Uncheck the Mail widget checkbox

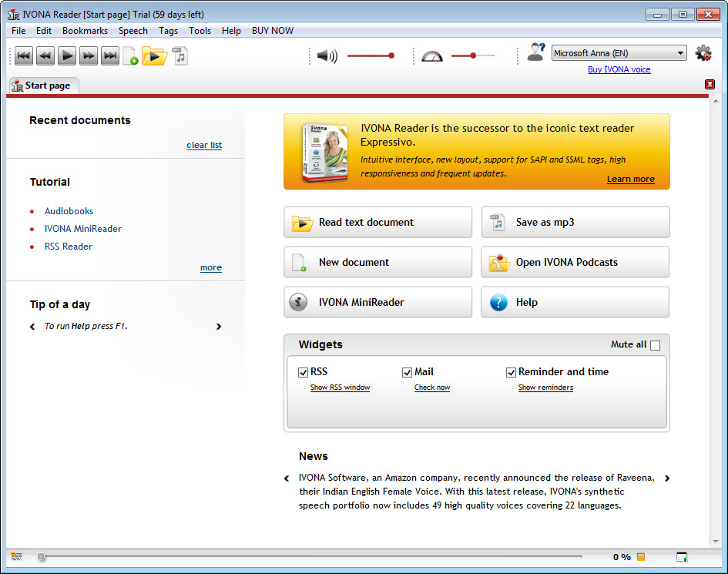tap(408, 372)
